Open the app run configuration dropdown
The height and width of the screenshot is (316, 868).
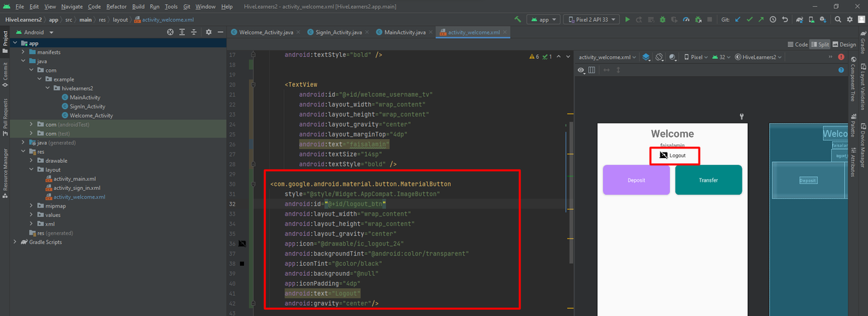pos(542,20)
